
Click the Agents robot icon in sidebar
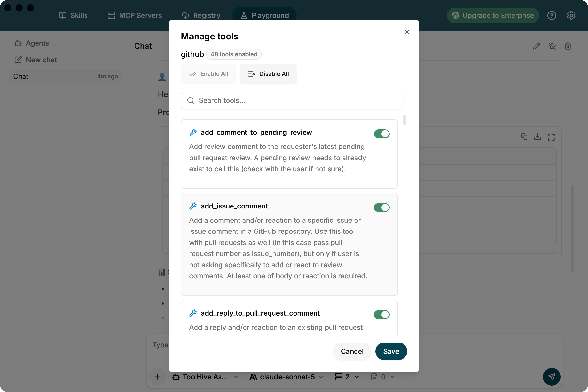coord(18,43)
